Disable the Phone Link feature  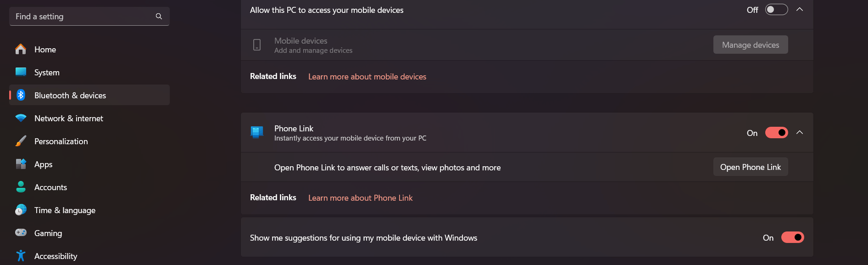(776, 132)
